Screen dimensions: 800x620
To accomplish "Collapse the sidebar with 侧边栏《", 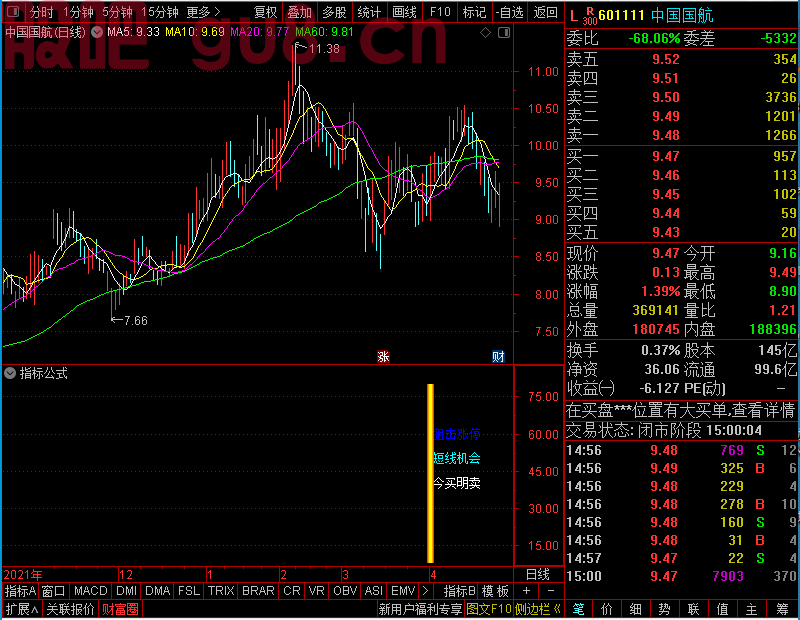I will pos(538,609).
